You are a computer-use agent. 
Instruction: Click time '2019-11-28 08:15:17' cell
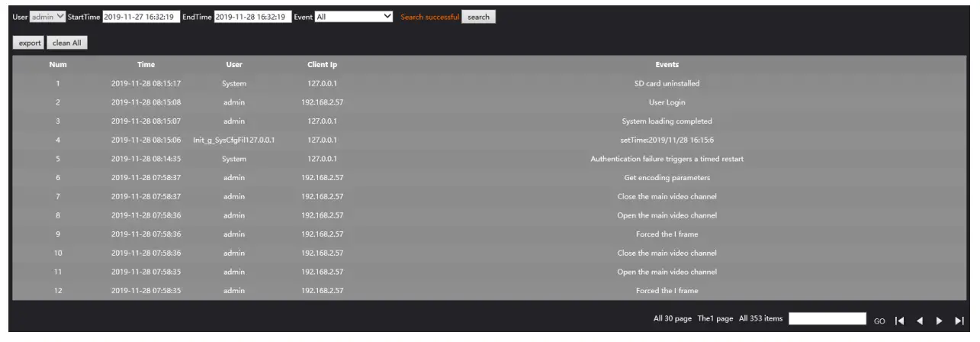click(x=146, y=83)
